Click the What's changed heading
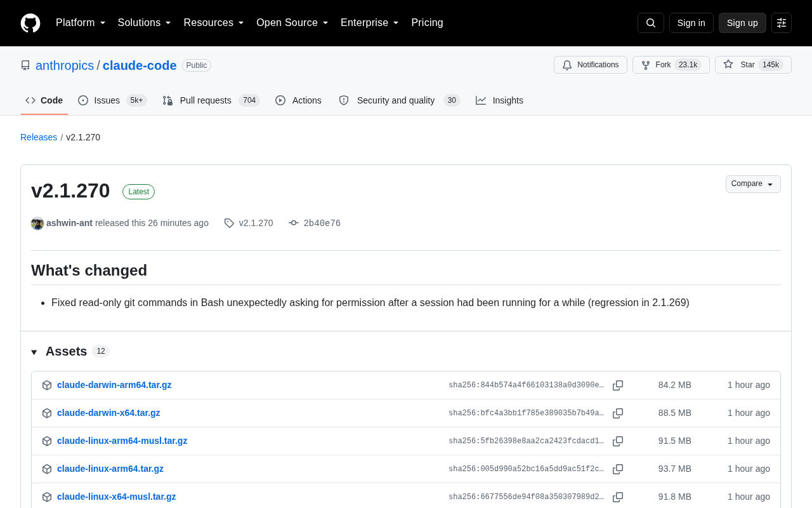 pyautogui.click(x=89, y=271)
